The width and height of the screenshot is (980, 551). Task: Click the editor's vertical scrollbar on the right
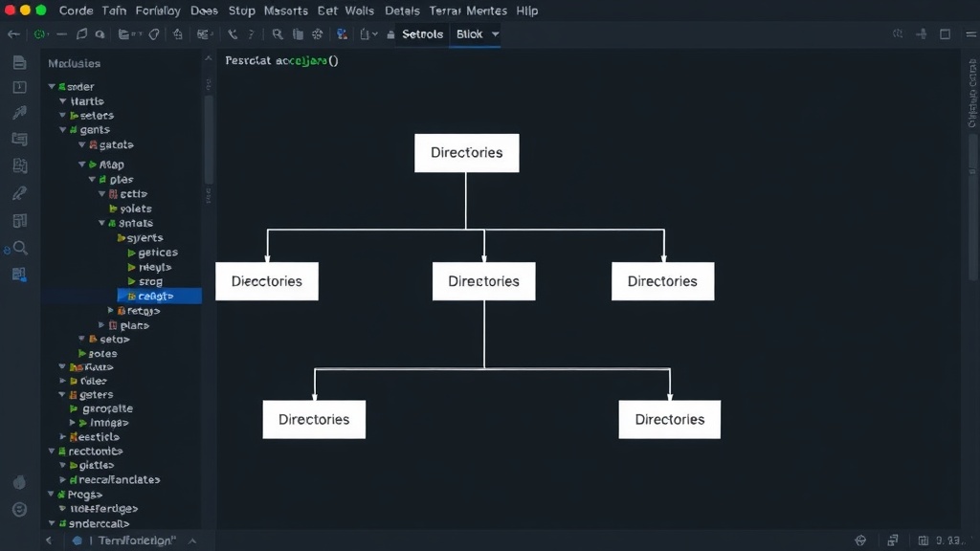(x=972, y=207)
